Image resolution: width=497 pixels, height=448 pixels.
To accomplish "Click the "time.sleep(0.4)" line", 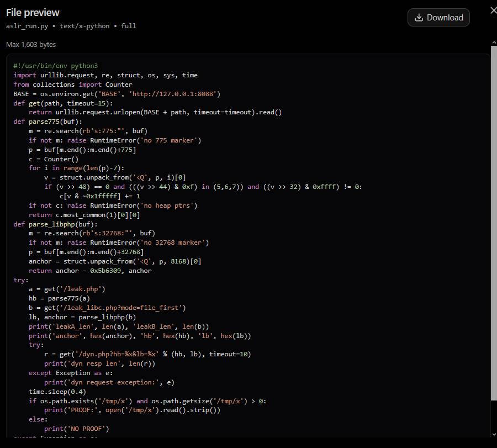I will coord(57,392).
